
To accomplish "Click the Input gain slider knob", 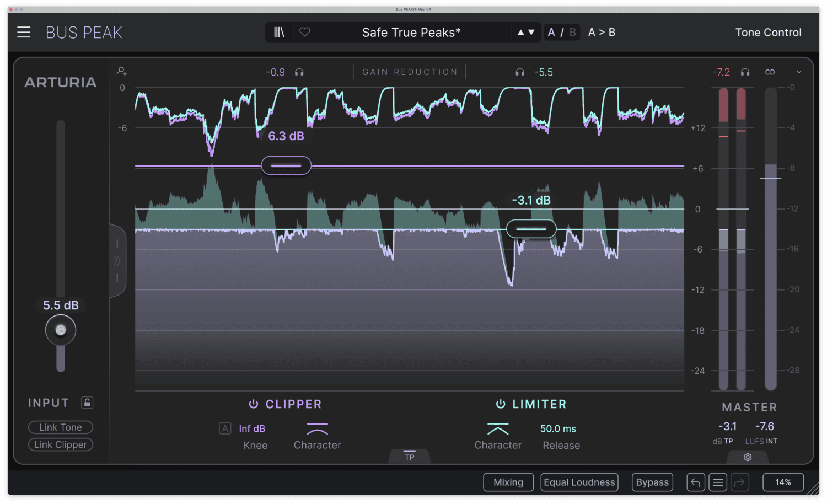I will (x=61, y=330).
